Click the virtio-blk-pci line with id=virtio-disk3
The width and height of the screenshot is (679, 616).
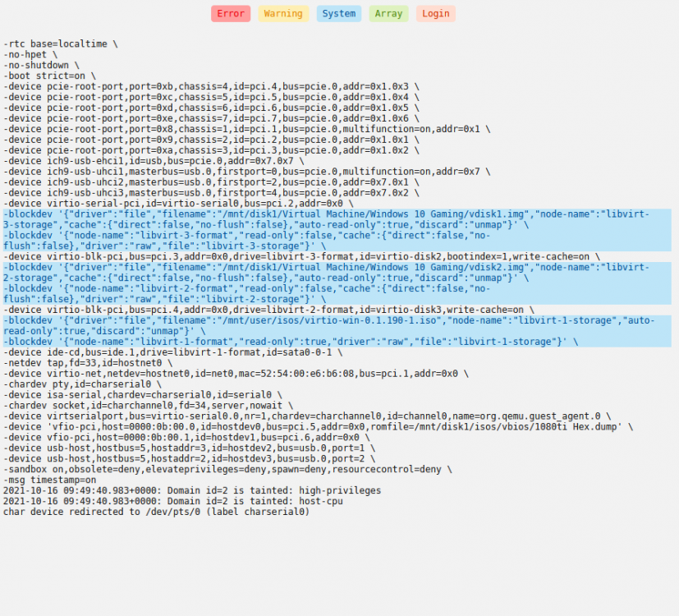pyautogui.click(x=269, y=310)
